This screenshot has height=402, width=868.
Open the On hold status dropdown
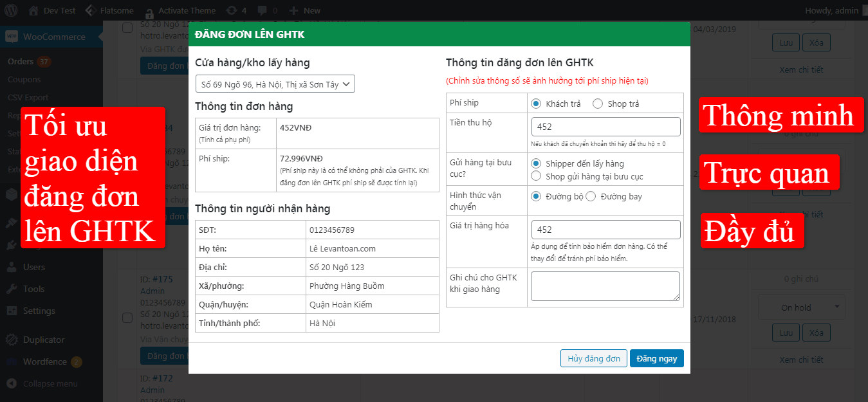(801, 307)
